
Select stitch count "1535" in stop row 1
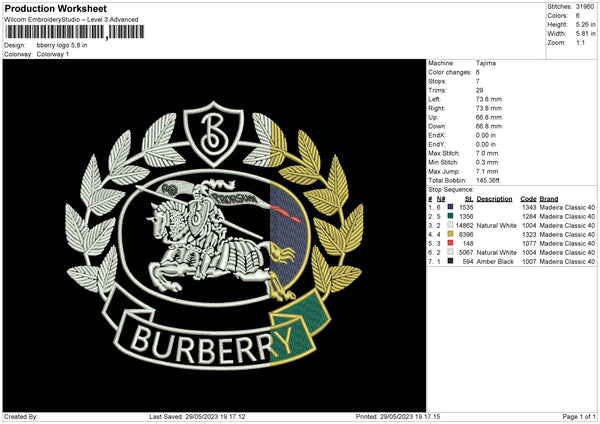466,207
